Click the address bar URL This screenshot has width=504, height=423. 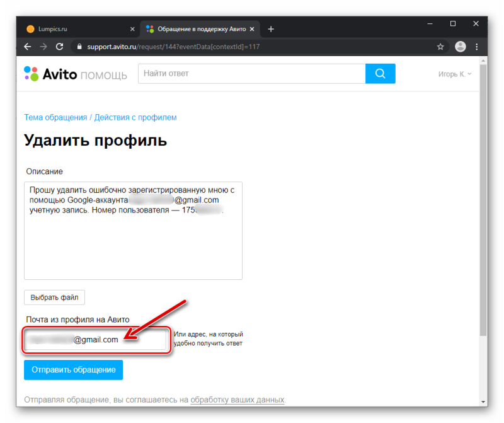(173, 47)
